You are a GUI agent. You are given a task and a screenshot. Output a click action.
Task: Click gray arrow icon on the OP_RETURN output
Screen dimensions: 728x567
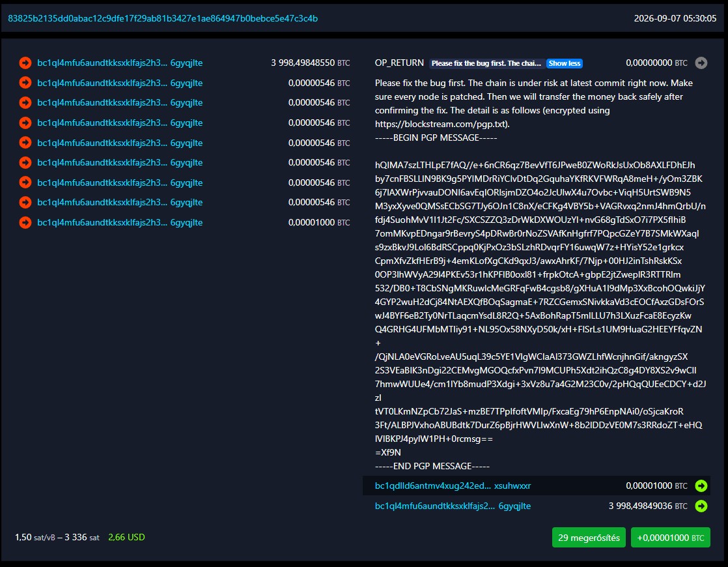click(701, 63)
